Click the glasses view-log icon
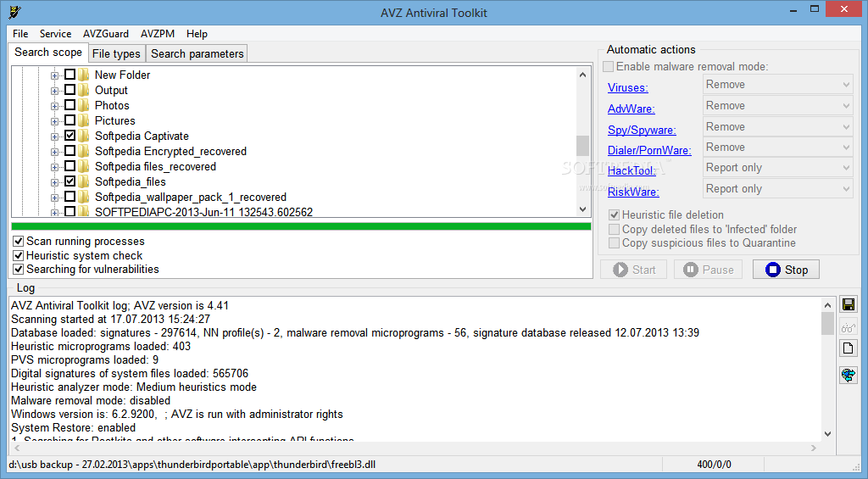 click(x=848, y=326)
